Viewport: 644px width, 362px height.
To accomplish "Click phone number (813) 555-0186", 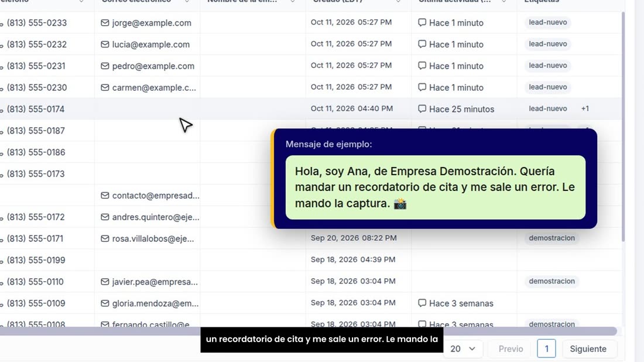I will click(x=36, y=152).
